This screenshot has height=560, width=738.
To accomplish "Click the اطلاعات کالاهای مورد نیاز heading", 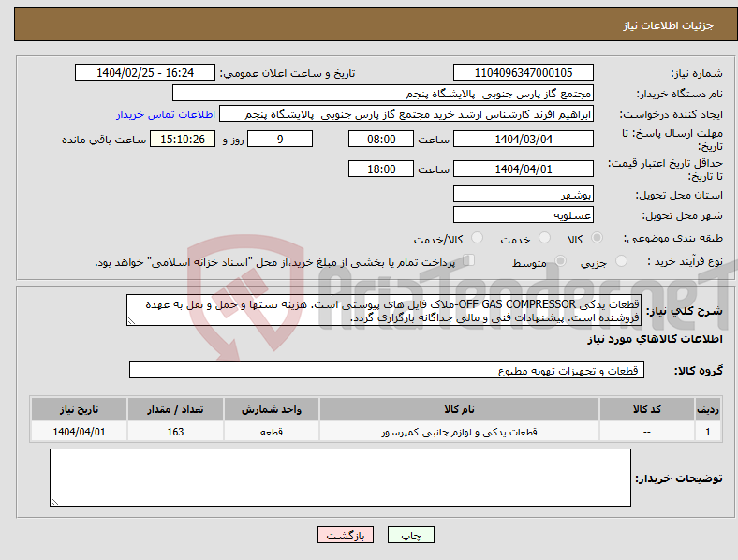I will pos(655,339).
